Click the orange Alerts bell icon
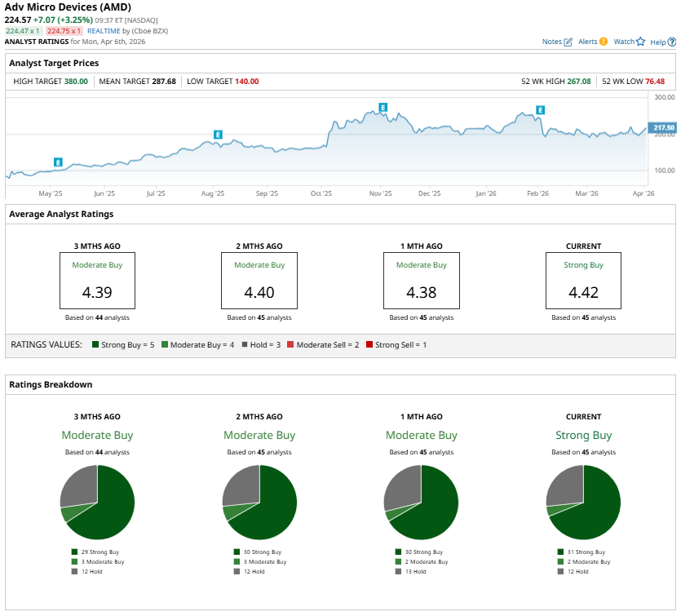681x616 pixels. (604, 42)
